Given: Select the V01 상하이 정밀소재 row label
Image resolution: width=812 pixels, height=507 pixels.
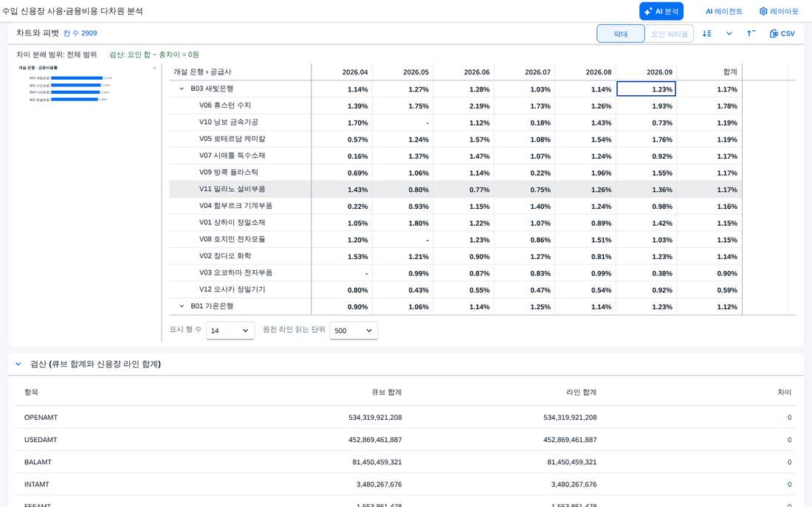Looking at the screenshot, I should (x=232, y=223).
